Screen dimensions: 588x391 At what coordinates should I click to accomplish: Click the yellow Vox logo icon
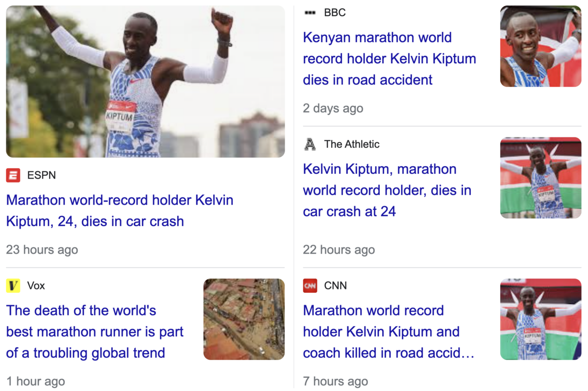(x=13, y=286)
